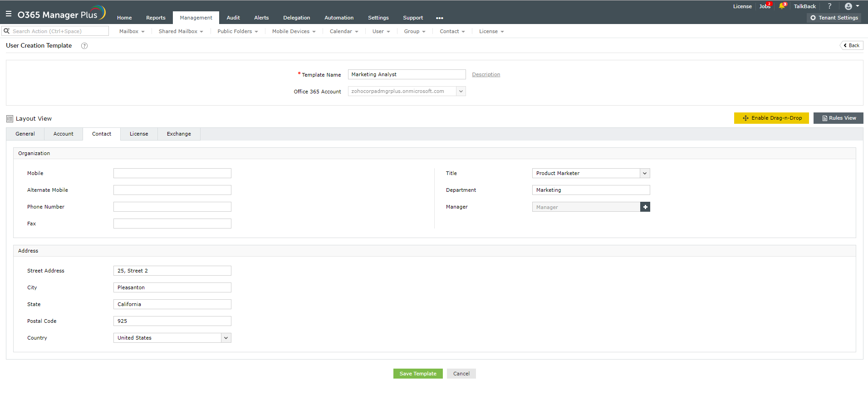Expand the Country dropdown
Image resolution: width=868 pixels, height=394 pixels.
pos(226,338)
